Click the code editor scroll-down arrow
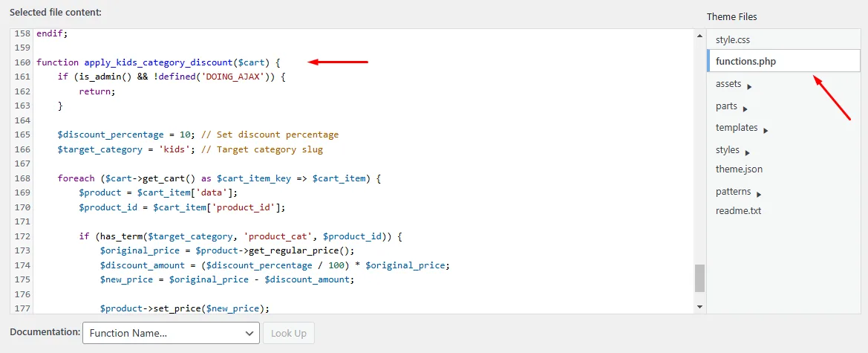868x353 pixels. [699, 306]
